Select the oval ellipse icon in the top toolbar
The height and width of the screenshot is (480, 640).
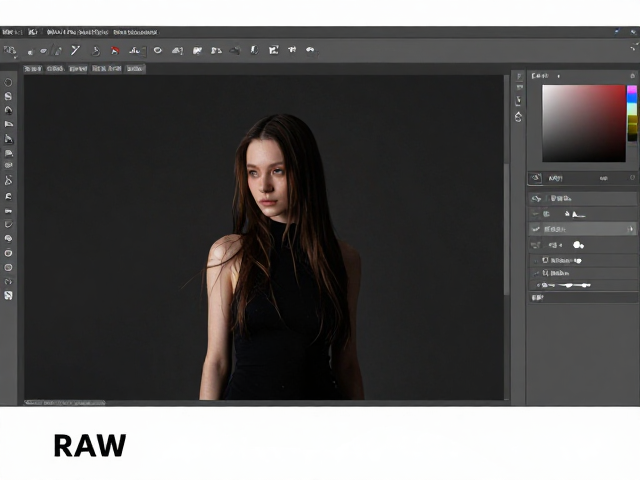pos(158,50)
